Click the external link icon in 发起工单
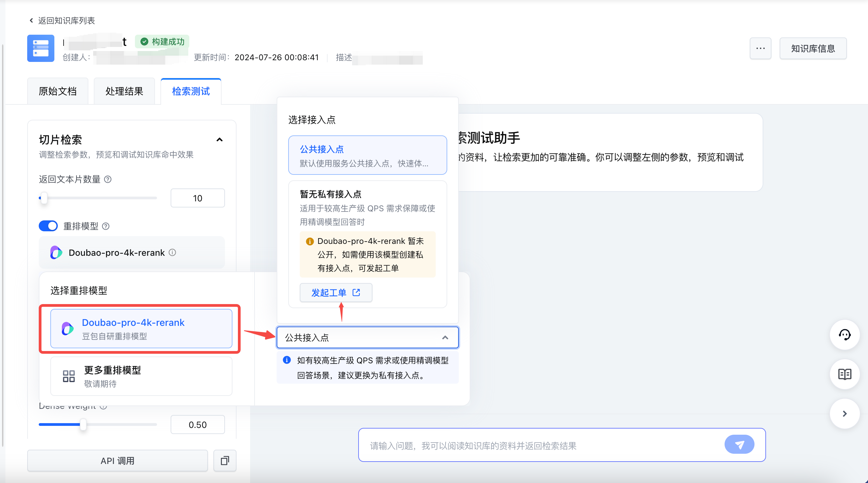Image resolution: width=868 pixels, height=483 pixels. pos(356,293)
